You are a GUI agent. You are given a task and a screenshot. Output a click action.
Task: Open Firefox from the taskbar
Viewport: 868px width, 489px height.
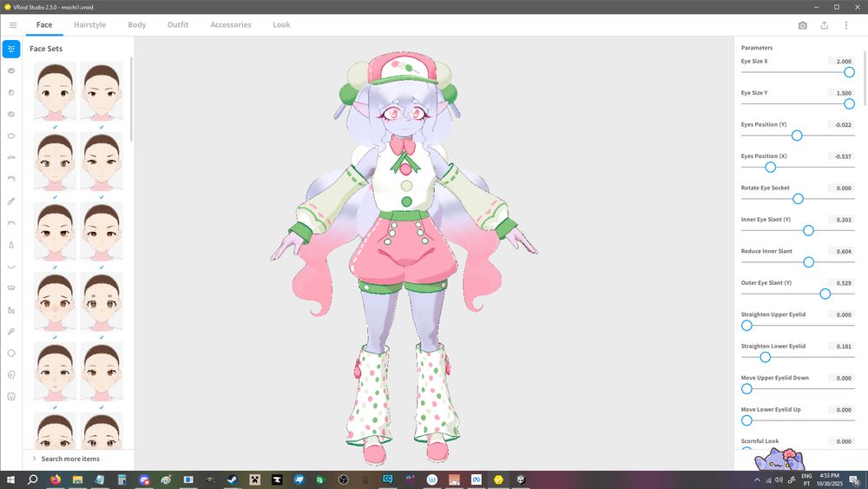[x=56, y=479]
